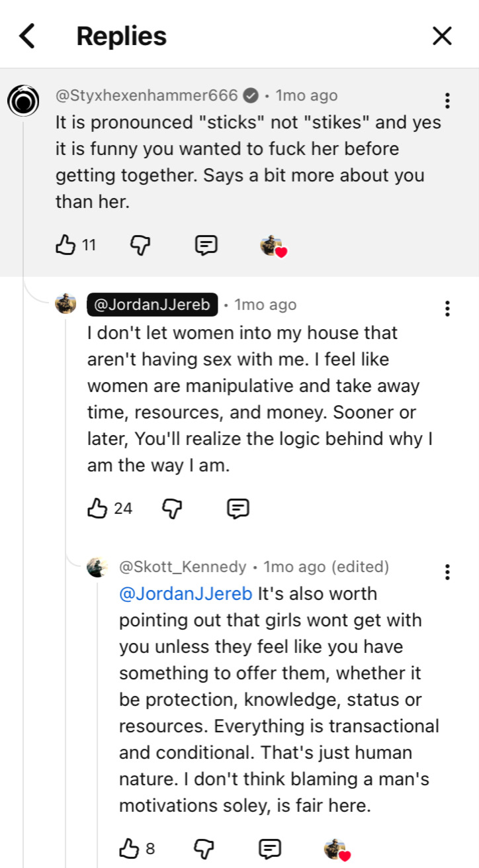Reply to the JordanJJereb comment

pyautogui.click(x=238, y=508)
